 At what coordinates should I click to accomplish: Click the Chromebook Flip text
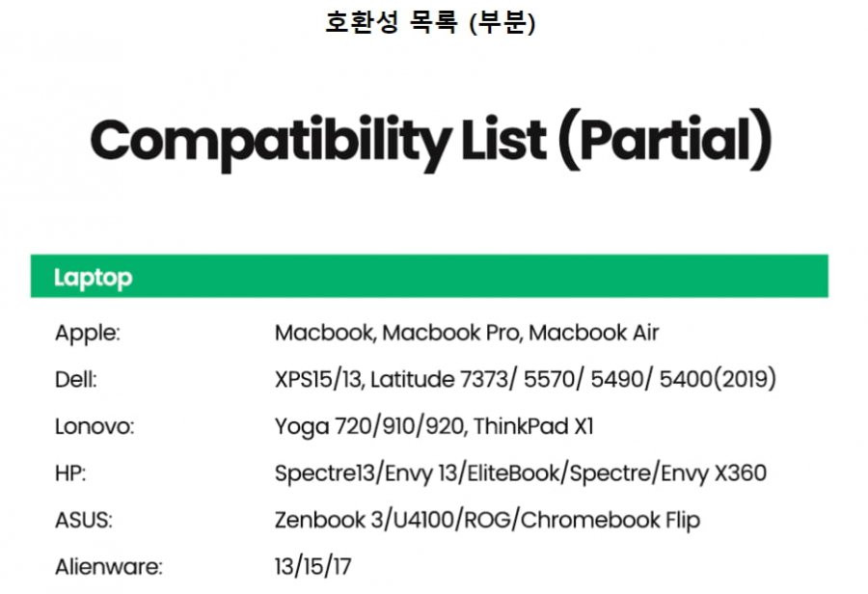[x=610, y=521]
